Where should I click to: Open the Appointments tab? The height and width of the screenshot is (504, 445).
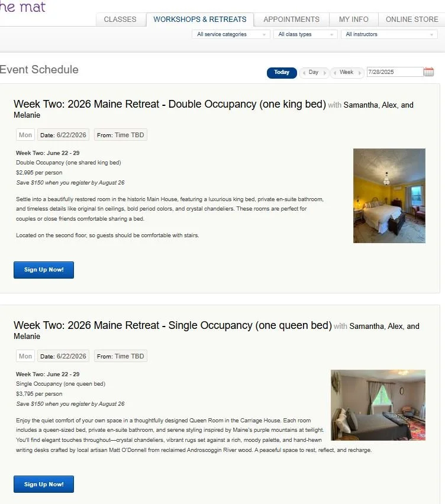(291, 20)
